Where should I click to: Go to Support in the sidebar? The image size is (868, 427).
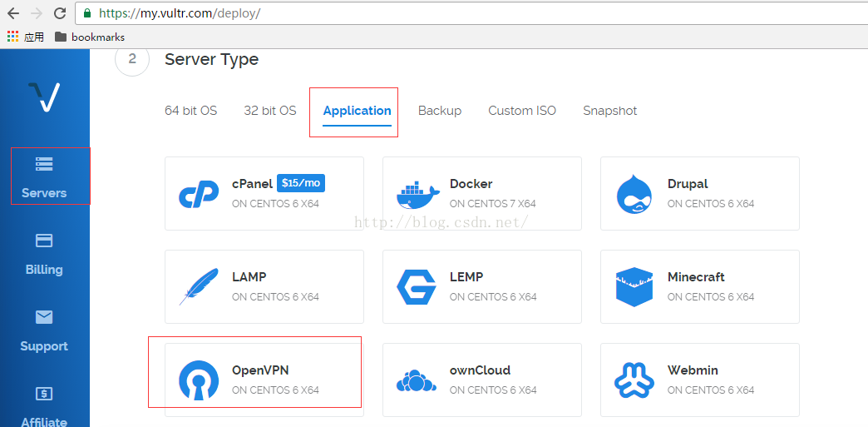point(44,330)
